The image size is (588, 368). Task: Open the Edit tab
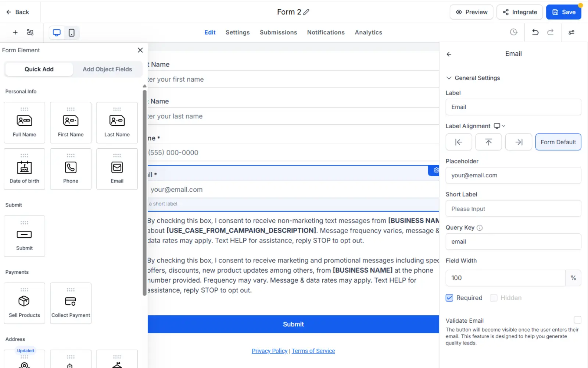click(210, 32)
